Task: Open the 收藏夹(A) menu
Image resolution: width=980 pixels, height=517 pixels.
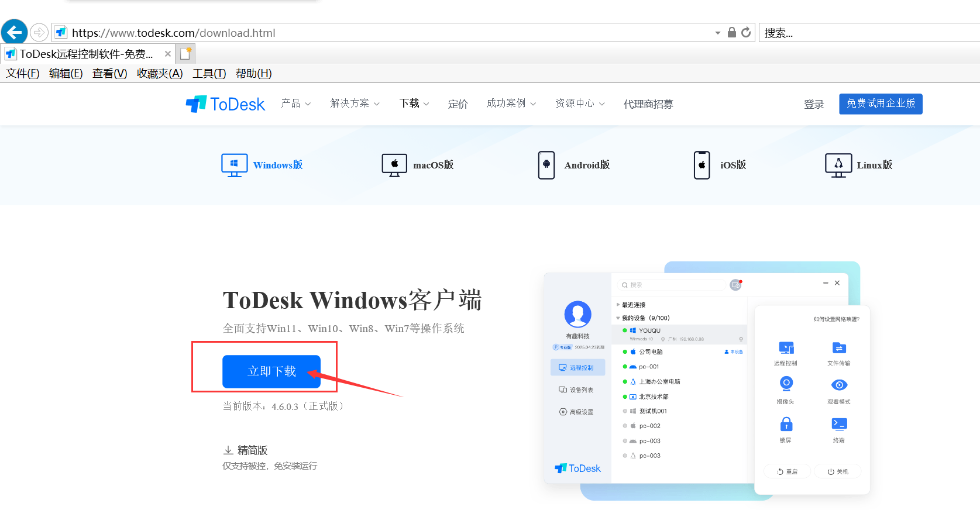Action: point(160,73)
